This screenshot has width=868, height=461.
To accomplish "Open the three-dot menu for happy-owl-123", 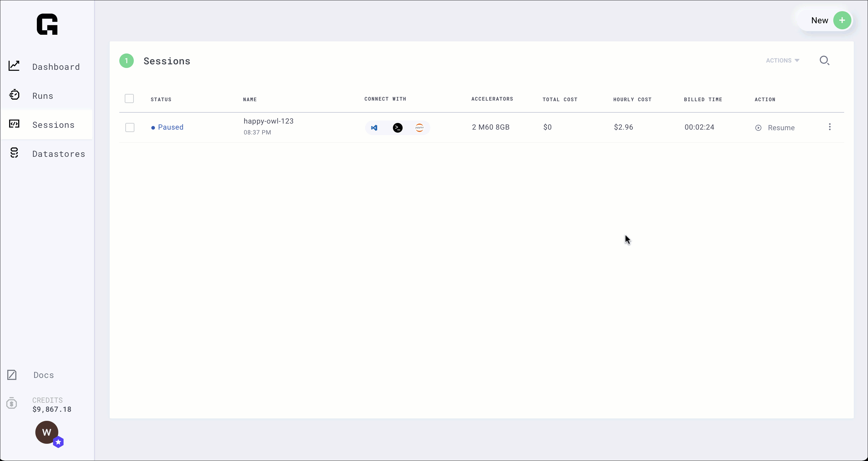I will 830,127.
